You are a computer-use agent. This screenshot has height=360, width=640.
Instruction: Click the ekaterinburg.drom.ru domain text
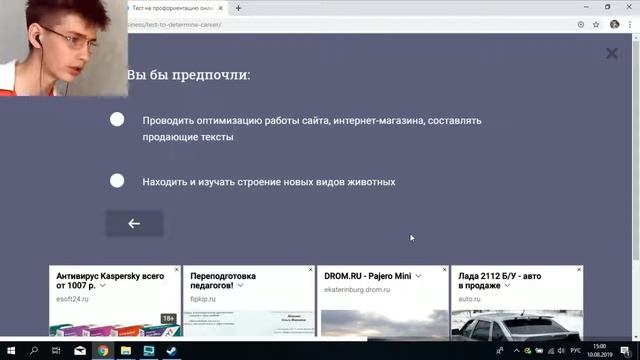tap(357, 290)
